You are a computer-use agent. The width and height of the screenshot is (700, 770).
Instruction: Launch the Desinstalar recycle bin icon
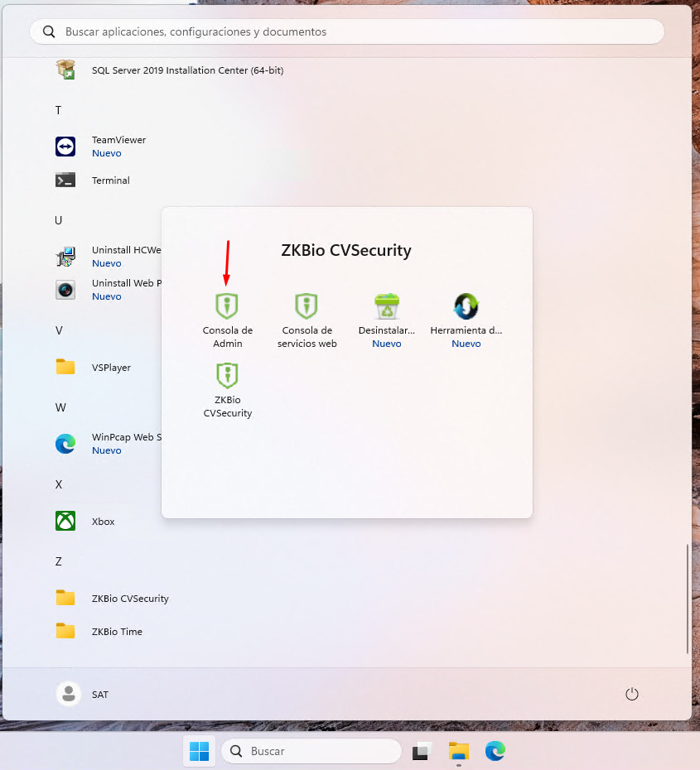[387, 306]
